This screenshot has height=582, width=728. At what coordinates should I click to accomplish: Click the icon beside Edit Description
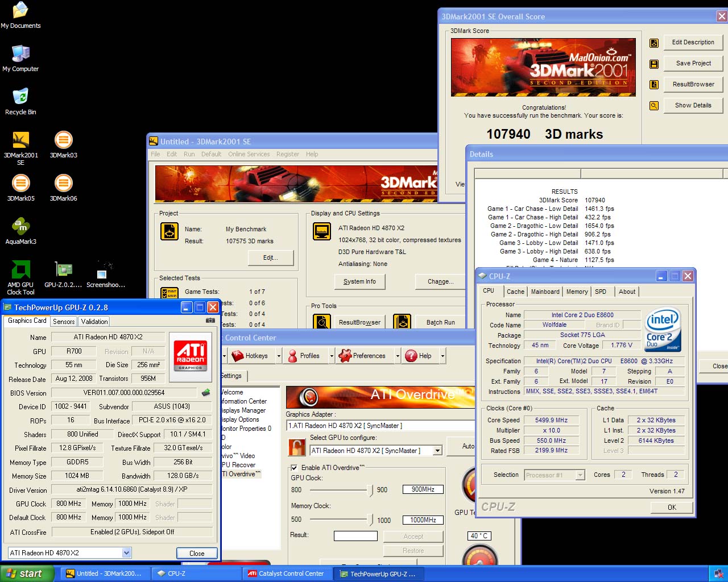[654, 43]
